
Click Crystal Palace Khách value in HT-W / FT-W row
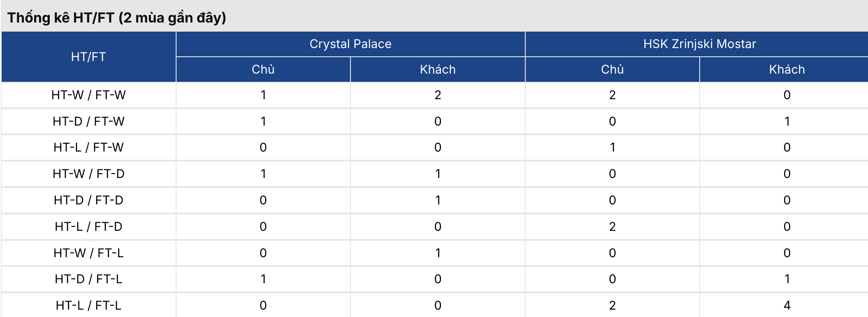[x=437, y=95]
